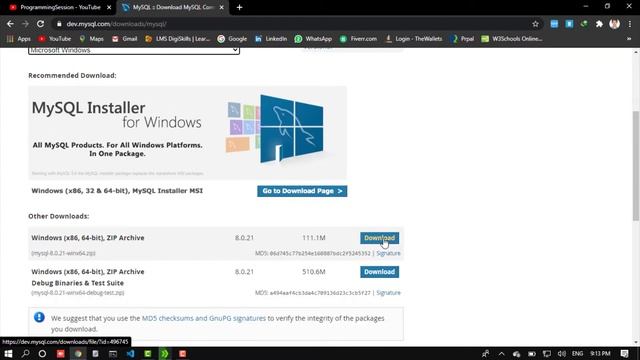Viewport: 640px width, 360px height.
Task: Open the Windows Start menu
Action: [8, 353]
